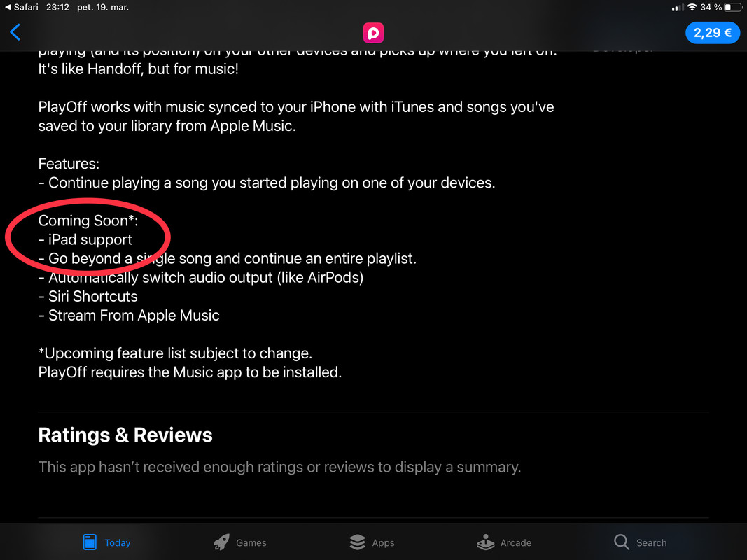
Task: Open the Today tab book icon
Action: (90, 542)
